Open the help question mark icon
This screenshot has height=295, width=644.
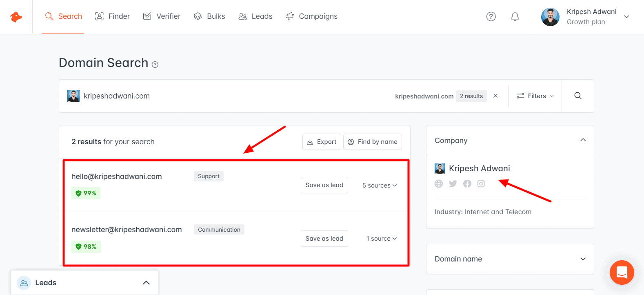coord(491,16)
